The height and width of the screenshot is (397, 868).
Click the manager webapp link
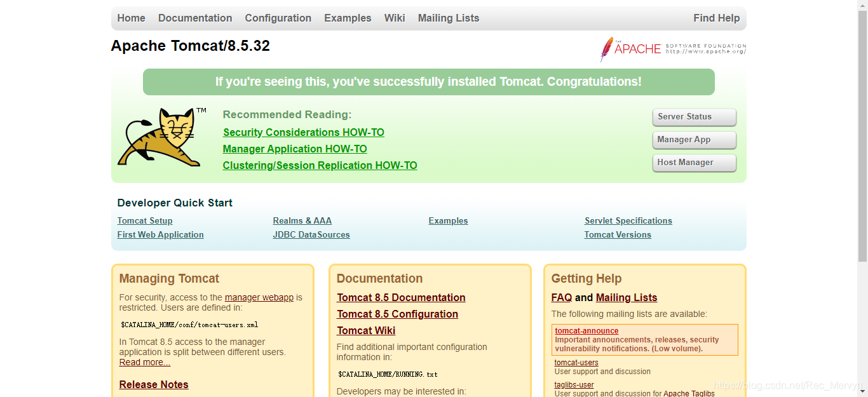(x=259, y=297)
